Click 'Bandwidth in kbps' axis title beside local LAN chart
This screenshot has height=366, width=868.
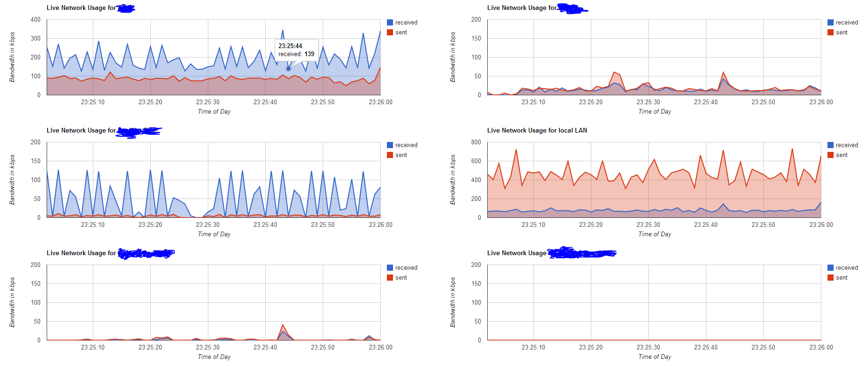pyautogui.click(x=453, y=180)
